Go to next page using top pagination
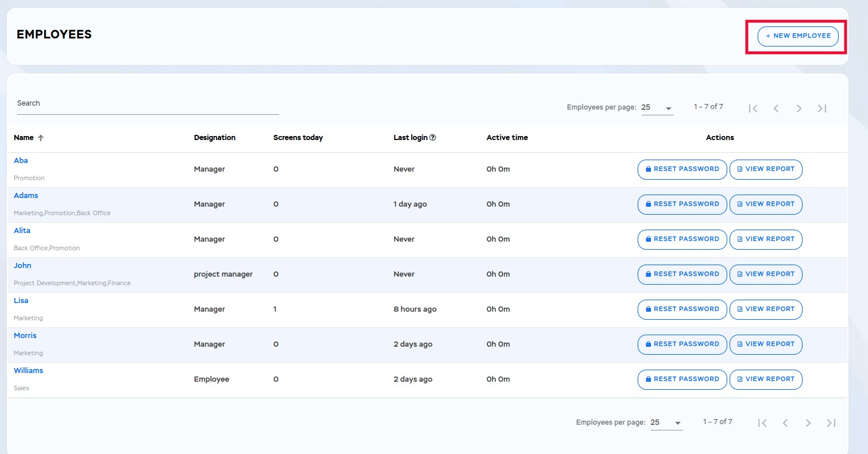The width and height of the screenshot is (868, 454). 799,108
